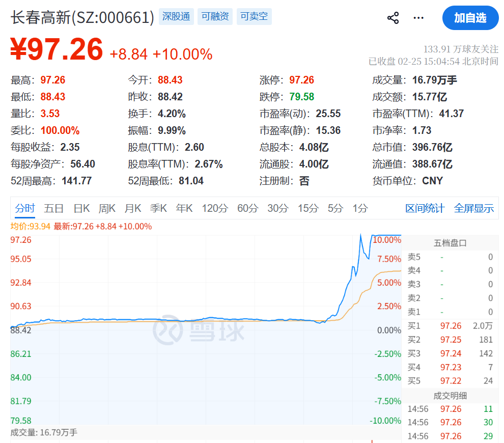Switch to the 日K chart tab
504x443 pixels.
pyautogui.click(x=81, y=208)
